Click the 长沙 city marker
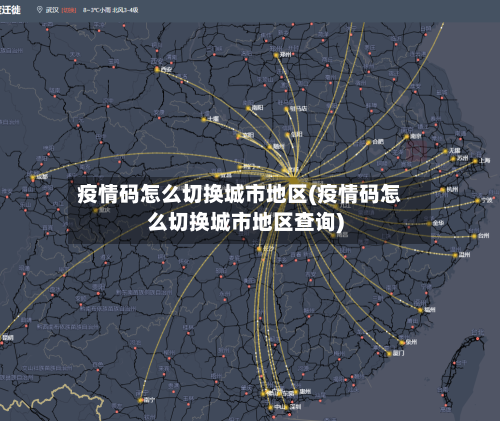500x421 pixels. point(259,249)
